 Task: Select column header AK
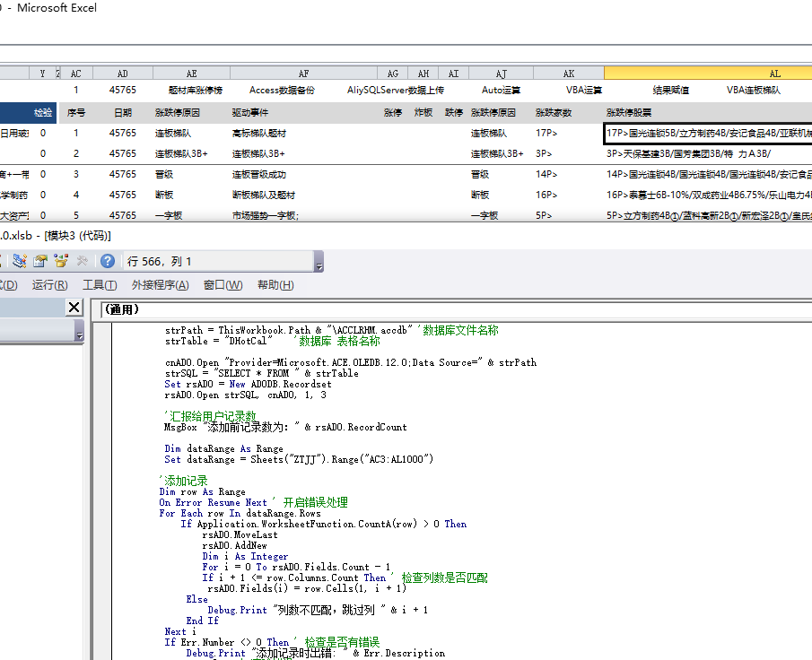[569, 74]
